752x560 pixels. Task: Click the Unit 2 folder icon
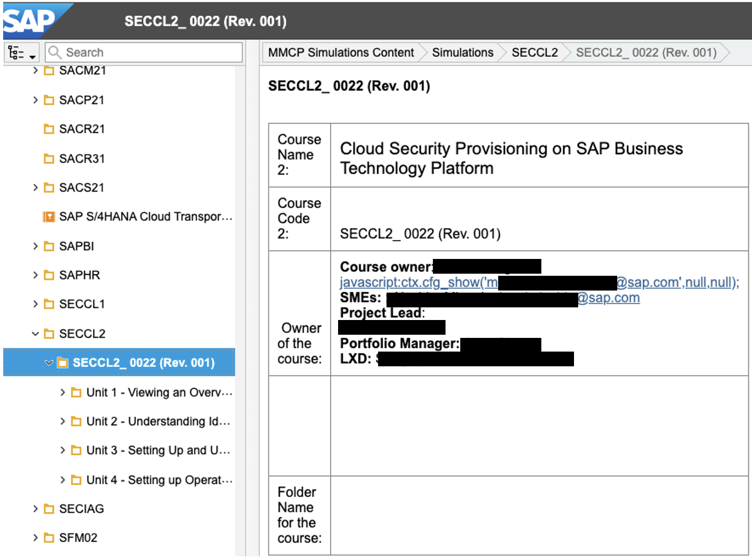pos(76,421)
